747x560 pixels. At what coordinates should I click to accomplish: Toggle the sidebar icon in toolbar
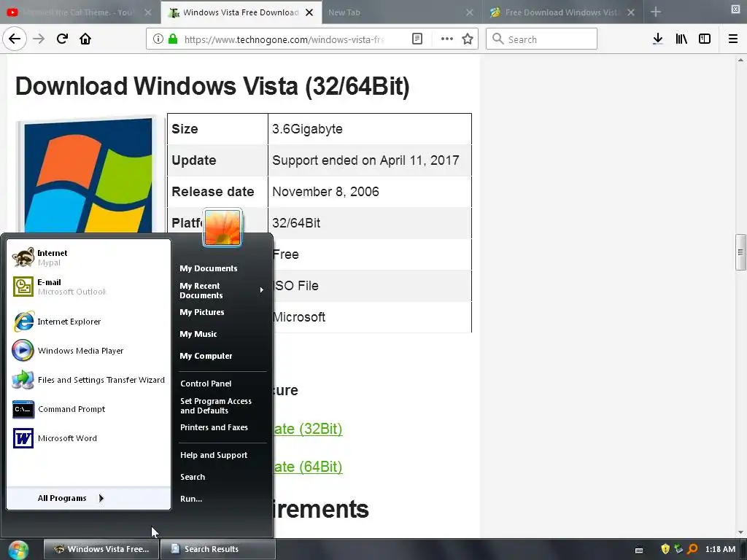(705, 39)
